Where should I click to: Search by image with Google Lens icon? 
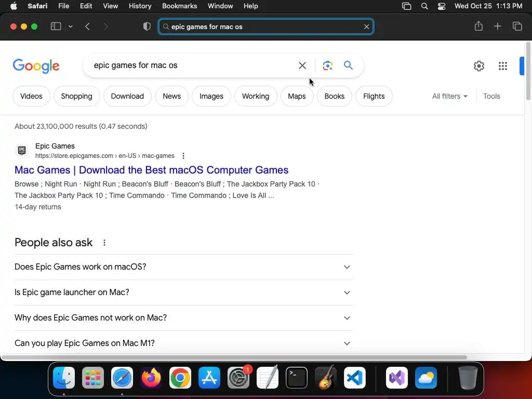click(x=327, y=65)
